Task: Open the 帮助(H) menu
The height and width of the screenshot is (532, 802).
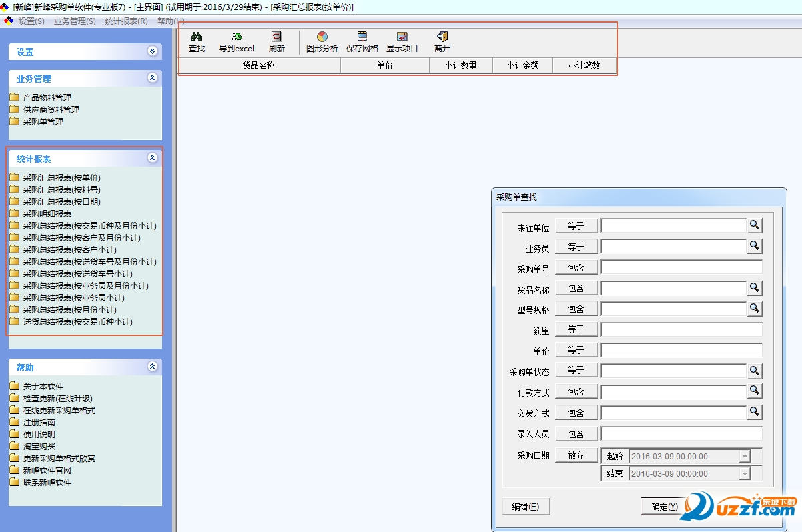Action: (x=171, y=21)
